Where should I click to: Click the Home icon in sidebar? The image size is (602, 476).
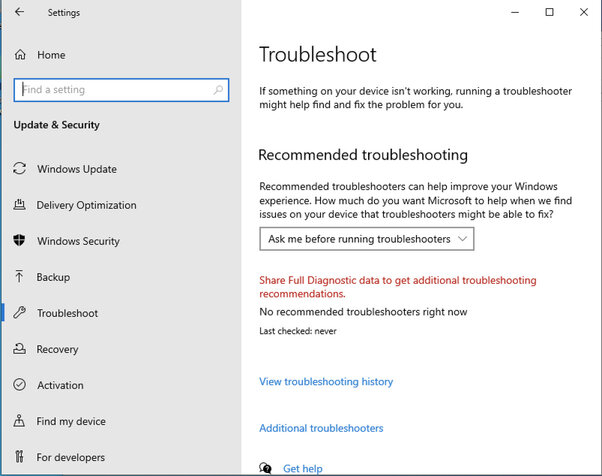point(19,54)
